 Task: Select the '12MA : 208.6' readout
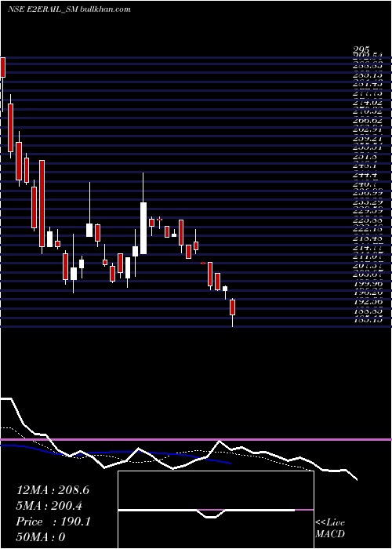(x=53, y=490)
